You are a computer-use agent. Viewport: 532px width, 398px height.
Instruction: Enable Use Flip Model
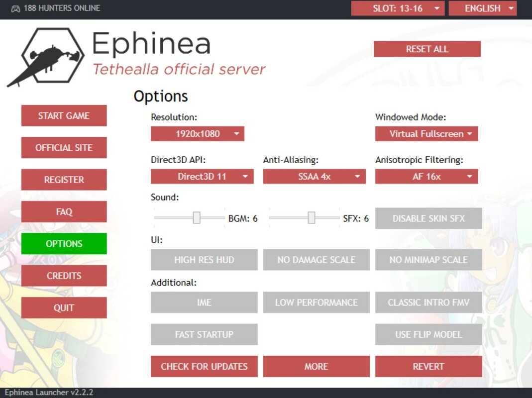[428, 334]
